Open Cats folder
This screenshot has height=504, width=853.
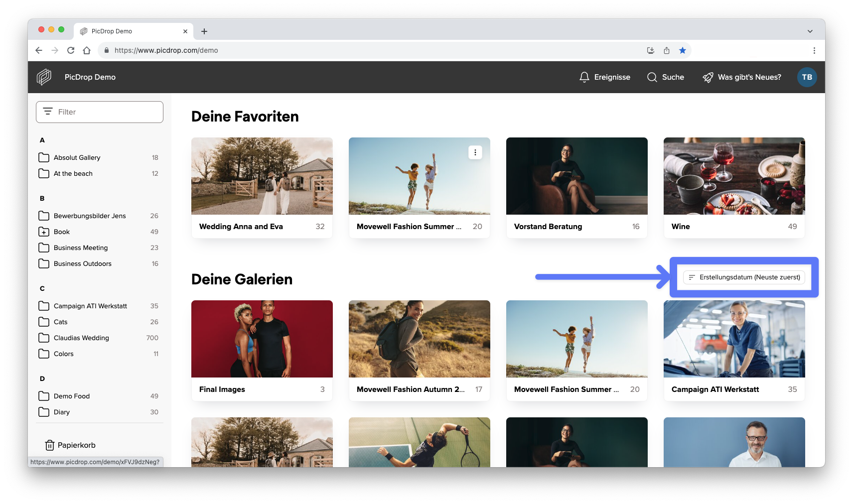pyautogui.click(x=99, y=322)
